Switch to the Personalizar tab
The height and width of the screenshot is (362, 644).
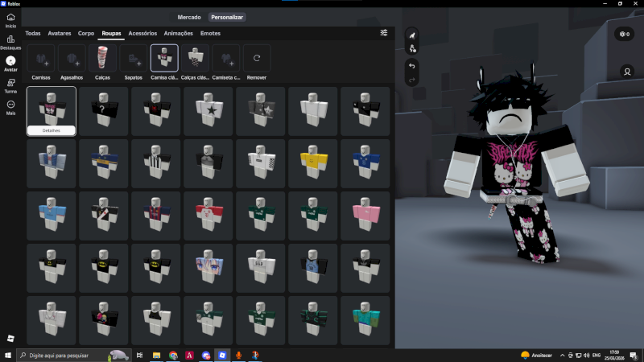227,17
